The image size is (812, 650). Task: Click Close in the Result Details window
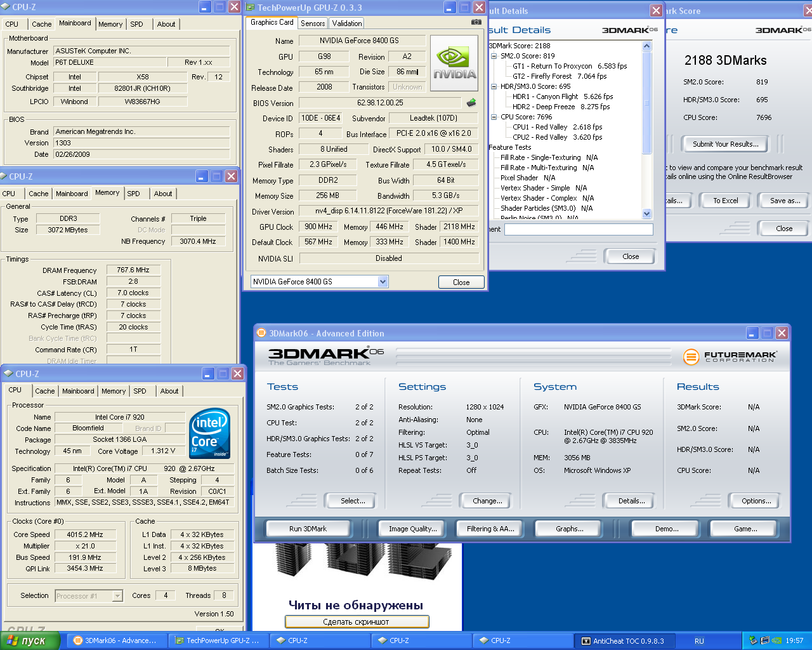(x=631, y=256)
